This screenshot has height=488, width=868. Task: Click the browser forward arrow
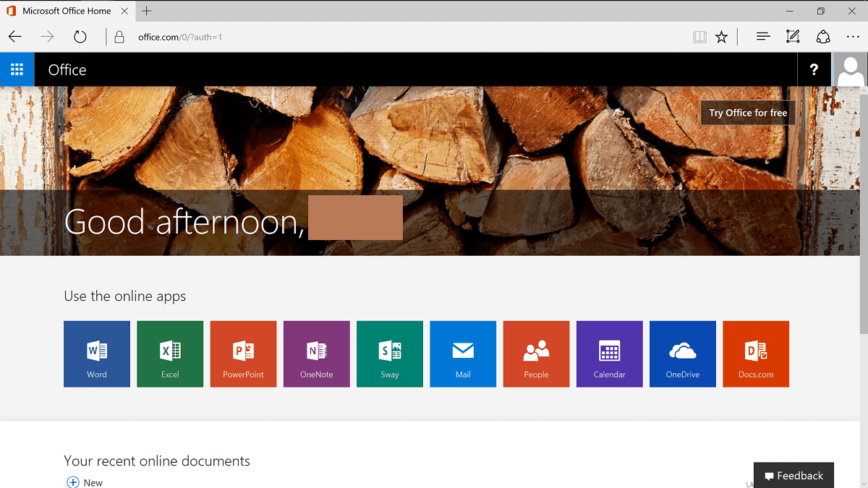click(x=47, y=37)
